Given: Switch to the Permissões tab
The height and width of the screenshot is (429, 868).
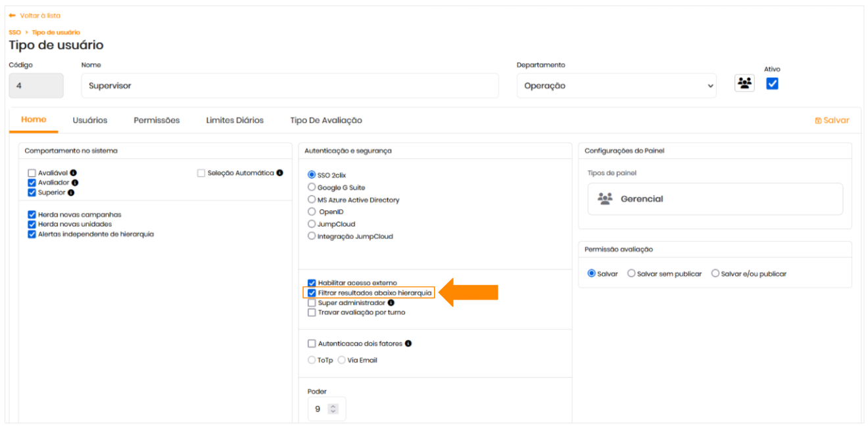Looking at the screenshot, I should [x=157, y=120].
